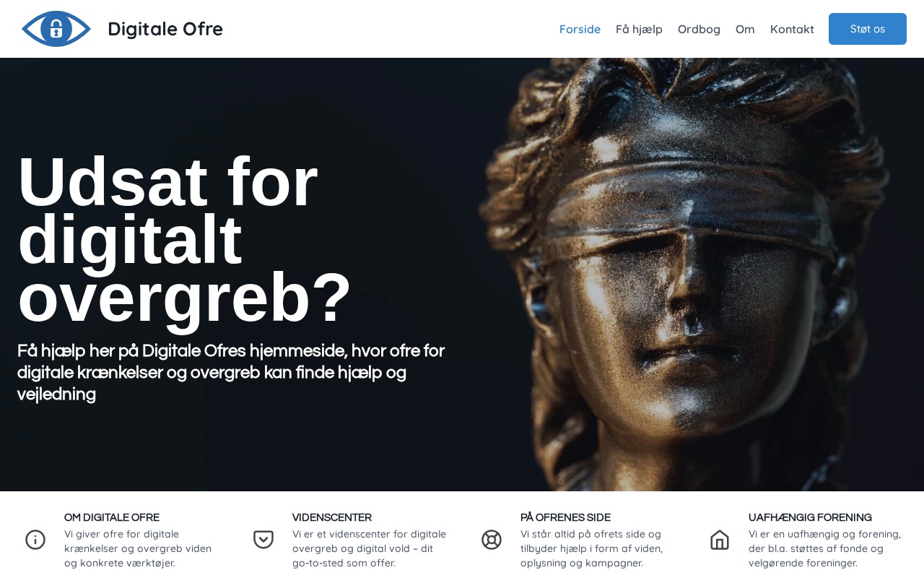Click the Udsat for digitalt overgreb headline
This screenshot has width=924, height=578.
(184, 239)
